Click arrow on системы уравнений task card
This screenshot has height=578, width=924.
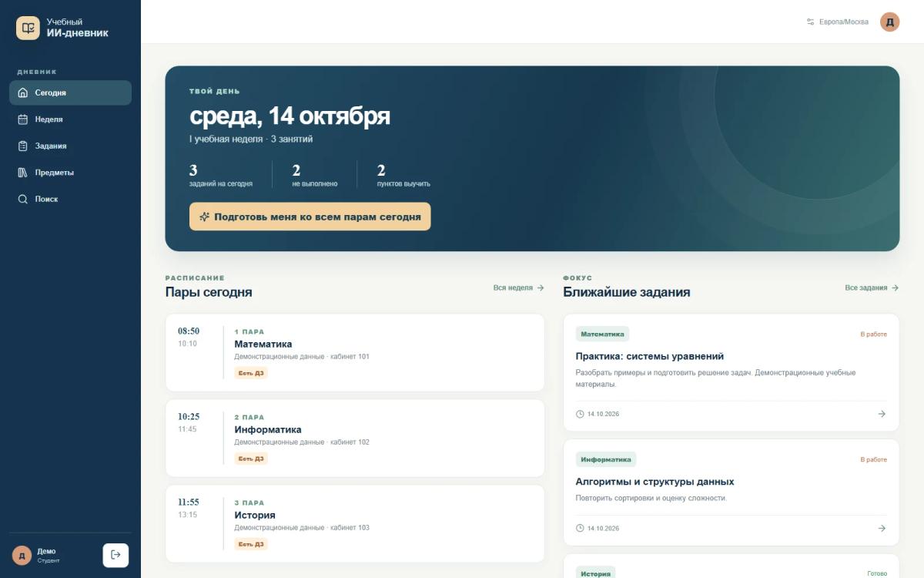tap(882, 414)
